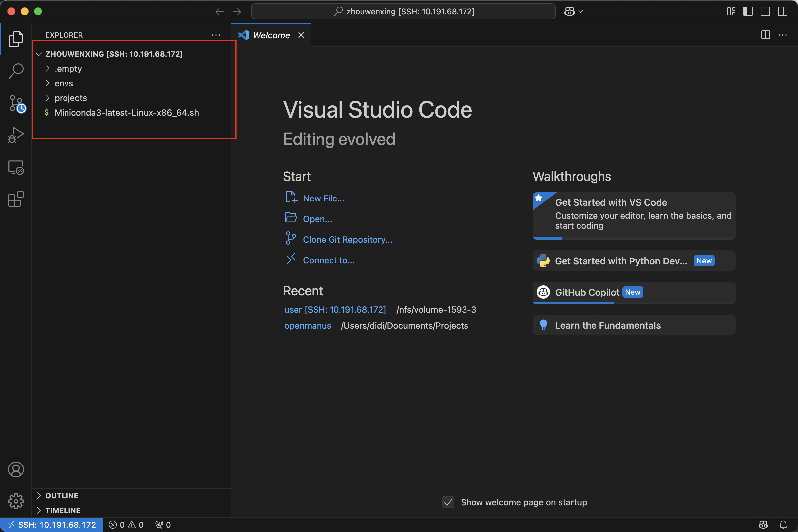The image size is (798, 532).
Task: Open editor More Actions menu
Action: pyautogui.click(x=783, y=35)
